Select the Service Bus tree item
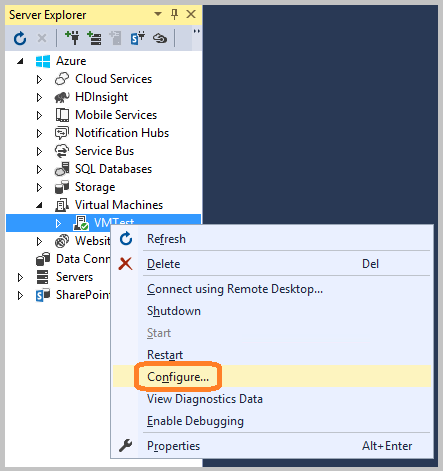This screenshot has width=443, height=471. coord(104,151)
